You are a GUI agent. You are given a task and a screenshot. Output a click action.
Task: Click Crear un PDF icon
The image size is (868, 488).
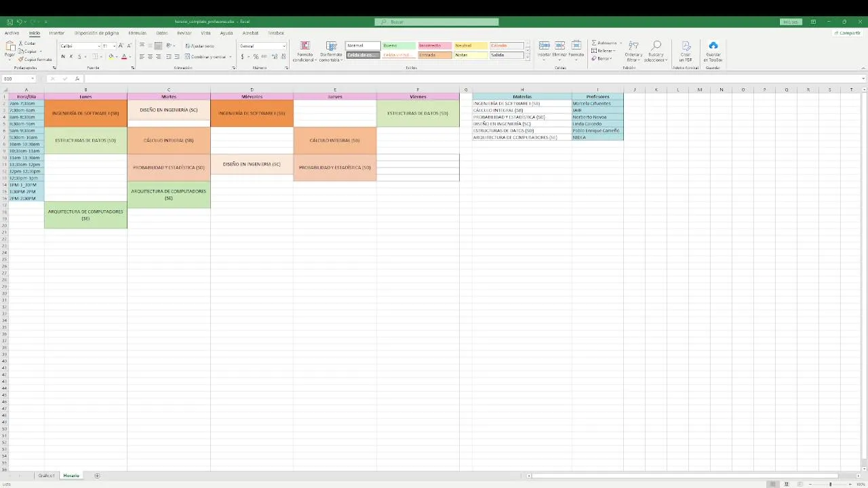(x=686, y=46)
